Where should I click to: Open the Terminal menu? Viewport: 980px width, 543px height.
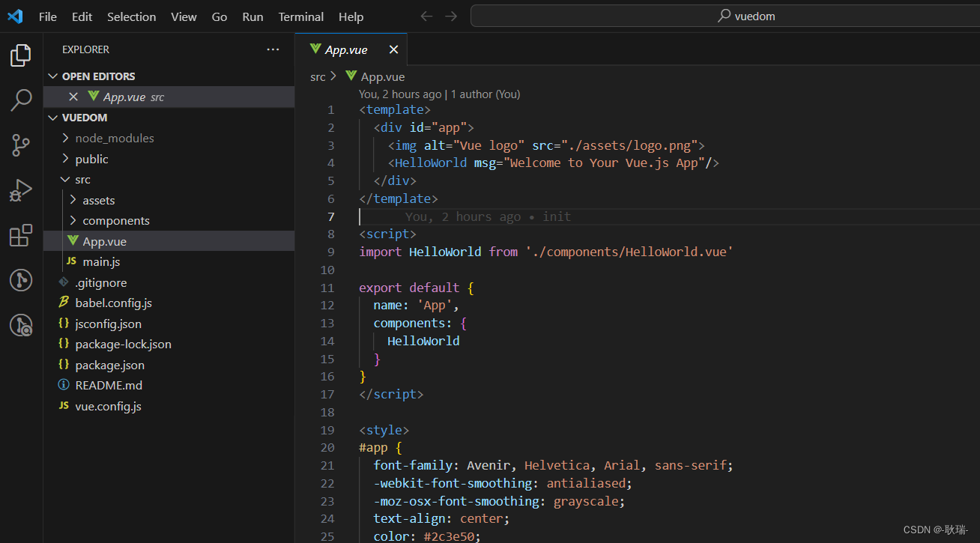point(300,16)
